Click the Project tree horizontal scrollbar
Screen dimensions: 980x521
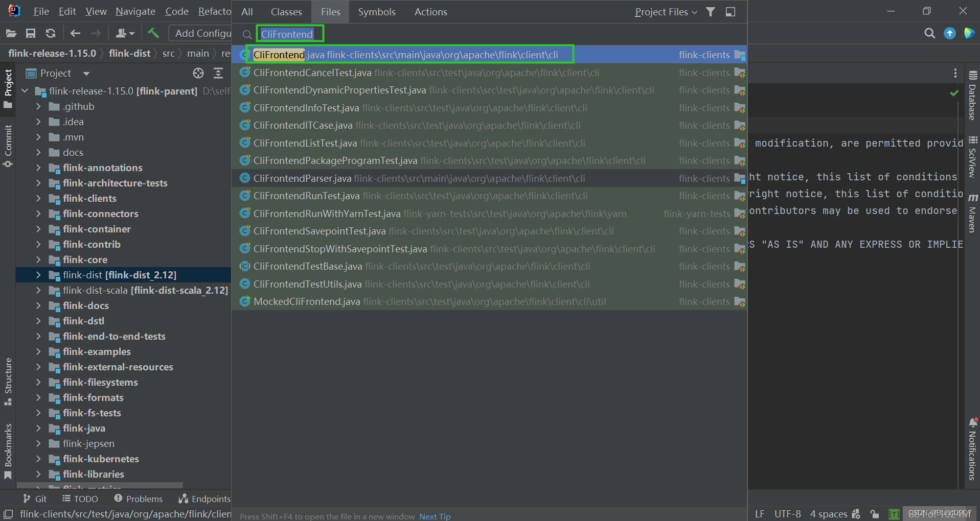100,485
